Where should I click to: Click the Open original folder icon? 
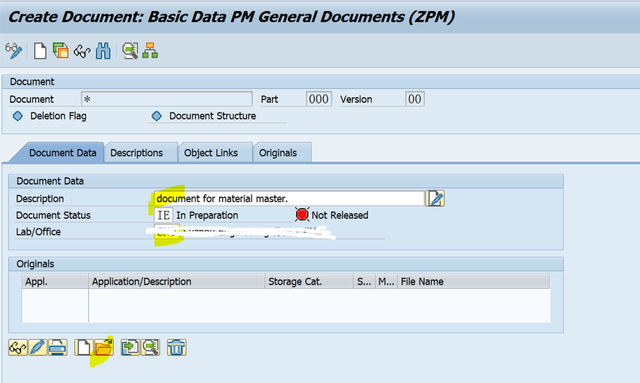coord(103,348)
